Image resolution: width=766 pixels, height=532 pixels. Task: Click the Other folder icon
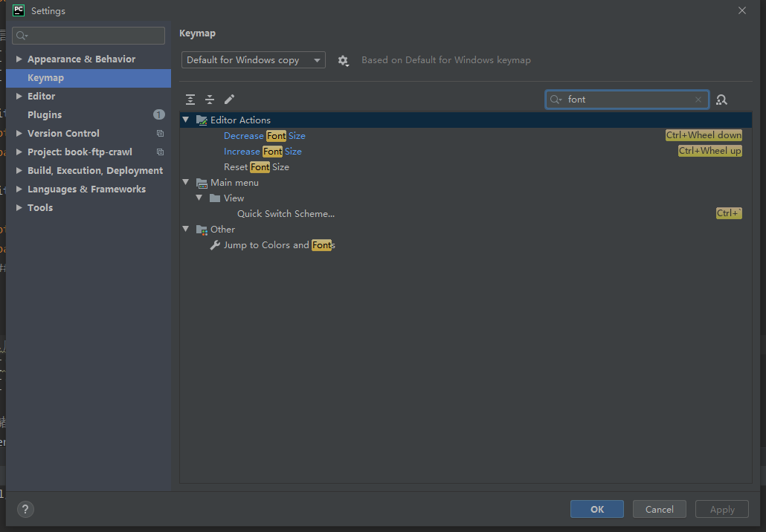202,230
